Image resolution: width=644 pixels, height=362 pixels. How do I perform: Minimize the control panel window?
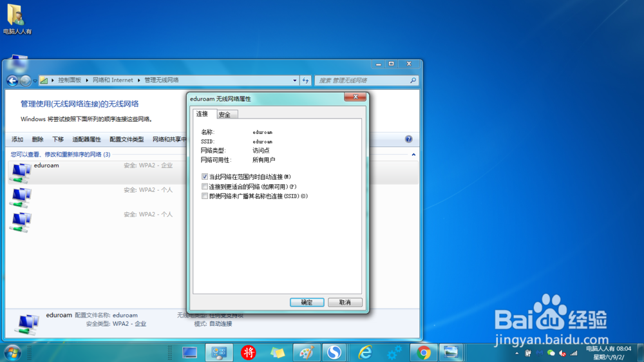(378, 64)
